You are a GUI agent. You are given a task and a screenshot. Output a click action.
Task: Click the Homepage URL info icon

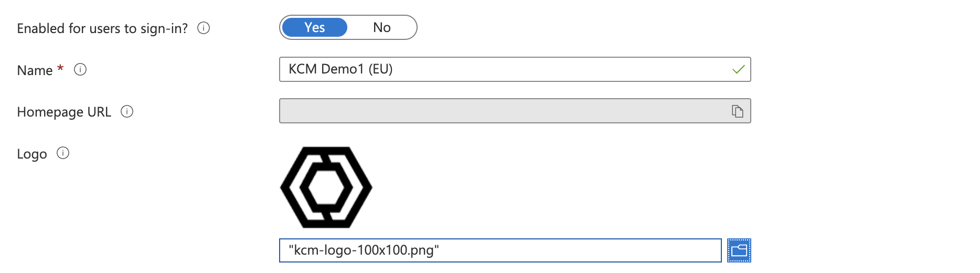127,111
